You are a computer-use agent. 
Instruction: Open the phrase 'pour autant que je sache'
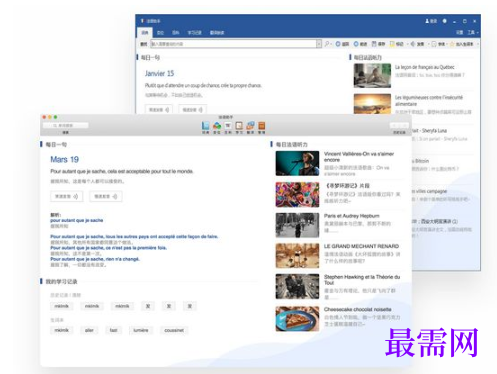77,220
